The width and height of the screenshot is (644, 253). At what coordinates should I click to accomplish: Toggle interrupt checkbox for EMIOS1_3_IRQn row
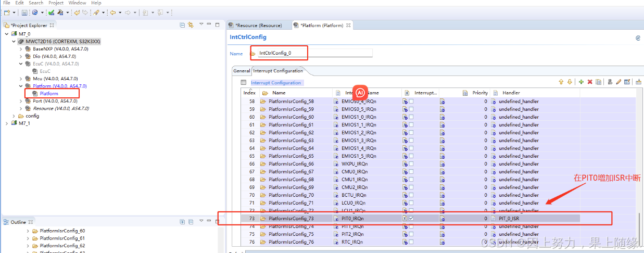[x=411, y=141]
